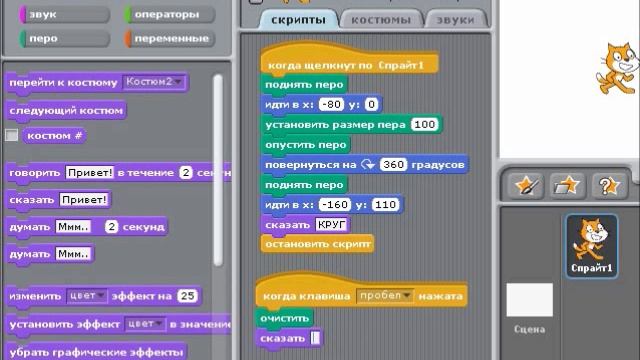The image size is (640, 360).
Task: Edit y value 0 in идти block
Action: [x=371, y=104]
